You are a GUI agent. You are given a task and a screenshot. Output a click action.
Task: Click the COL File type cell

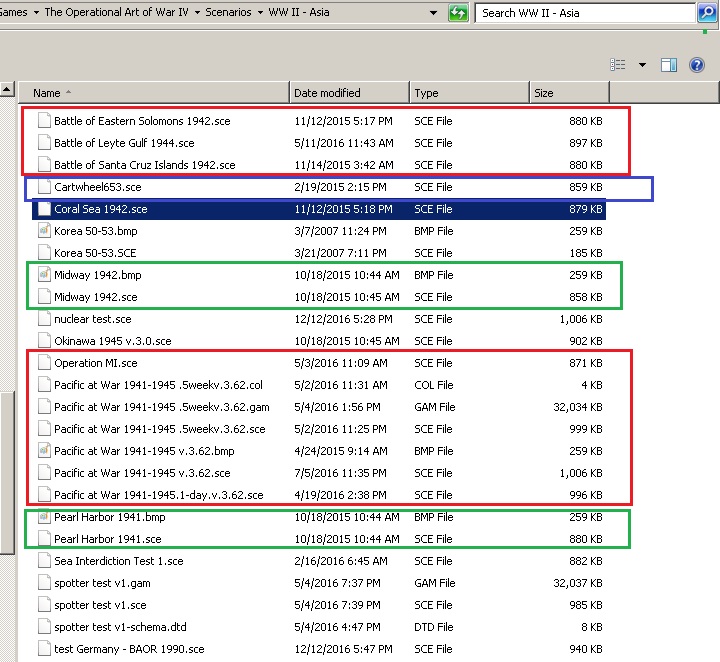pos(433,385)
